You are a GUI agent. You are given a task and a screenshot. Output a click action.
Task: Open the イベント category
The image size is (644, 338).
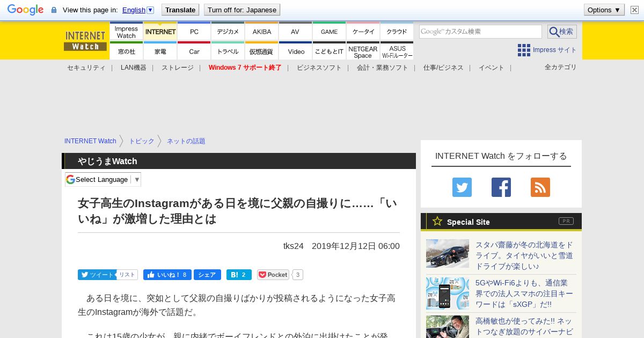491,68
